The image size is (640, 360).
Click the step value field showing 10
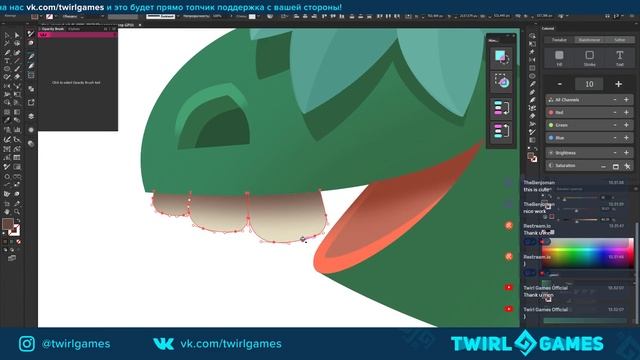(x=589, y=84)
